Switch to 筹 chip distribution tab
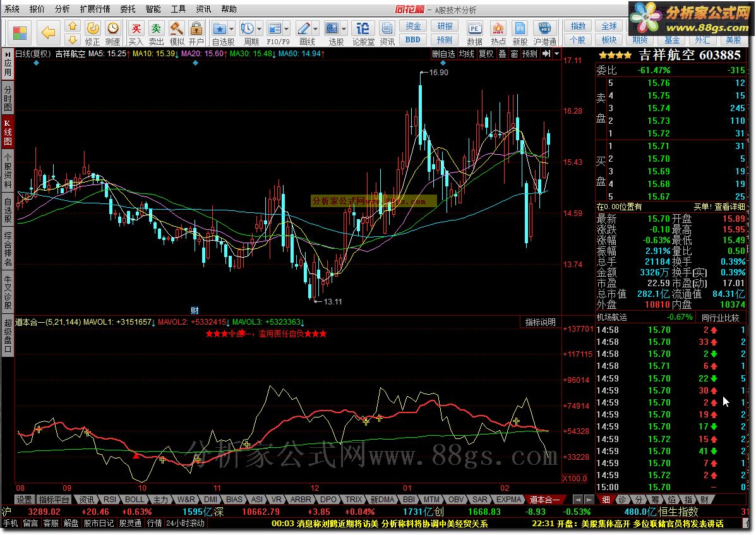The image size is (756, 535). coord(655,500)
